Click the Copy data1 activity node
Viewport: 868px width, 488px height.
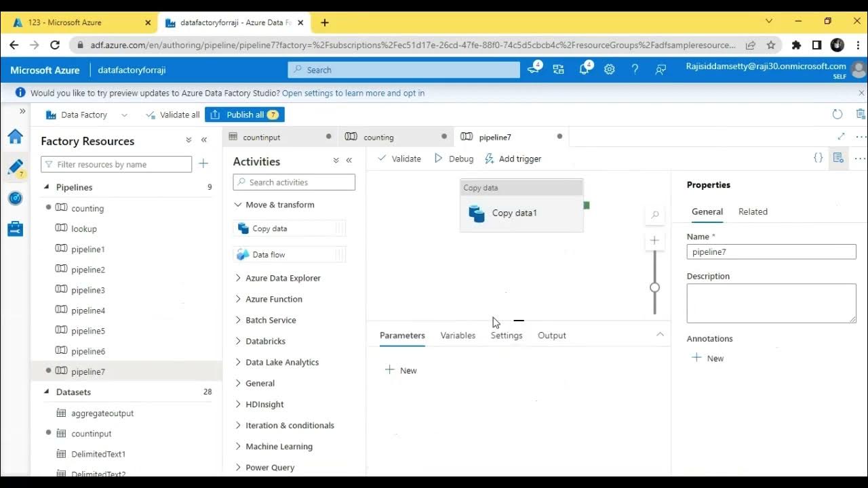pyautogui.click(x=521, y=205)
